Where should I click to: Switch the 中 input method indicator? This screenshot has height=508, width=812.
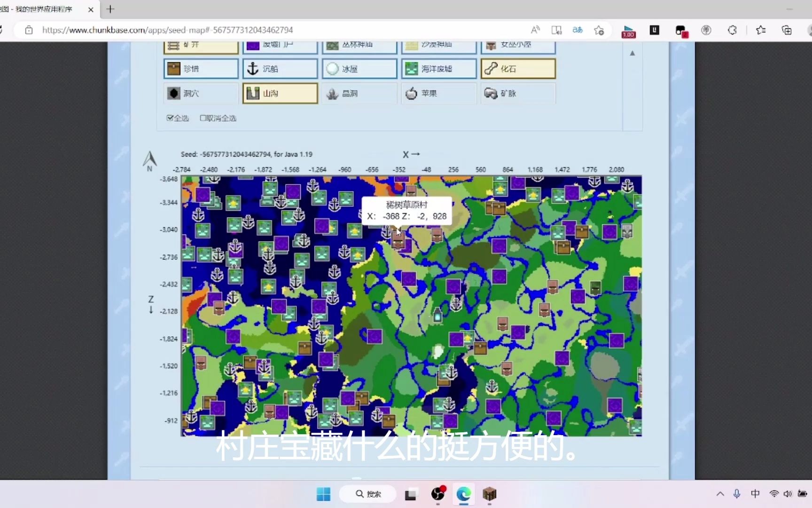(755, 494)
